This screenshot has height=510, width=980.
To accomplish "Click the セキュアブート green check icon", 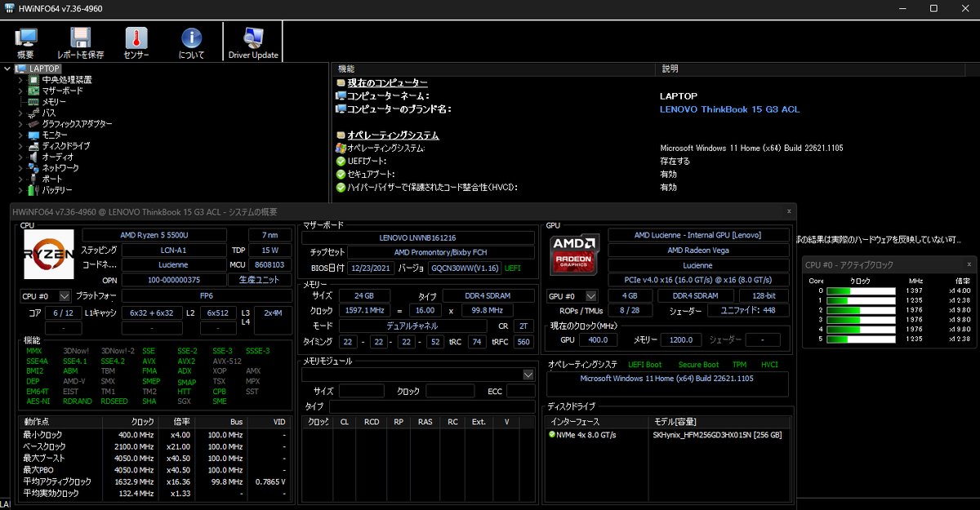I will 341,174.
